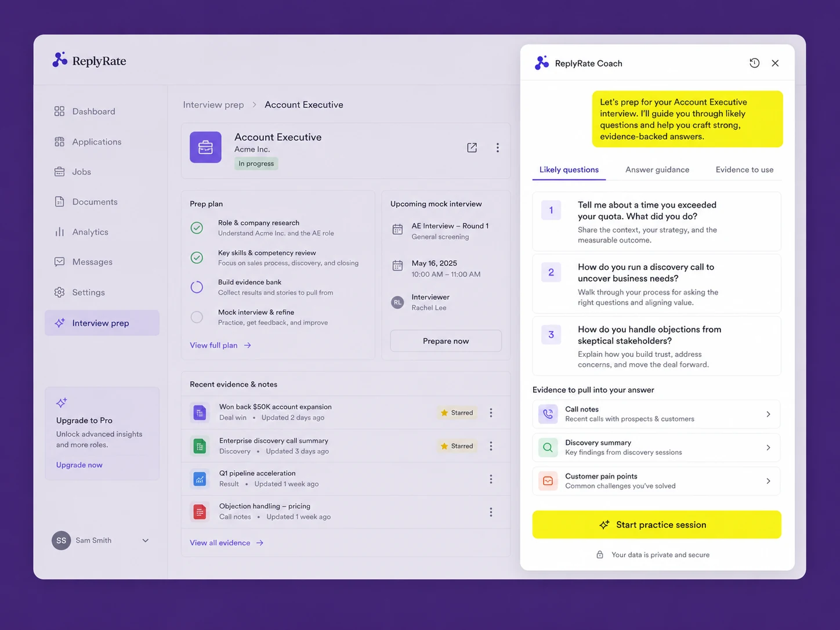Open the Objection handling – pricing doc icon

click(x=200, y=512)
